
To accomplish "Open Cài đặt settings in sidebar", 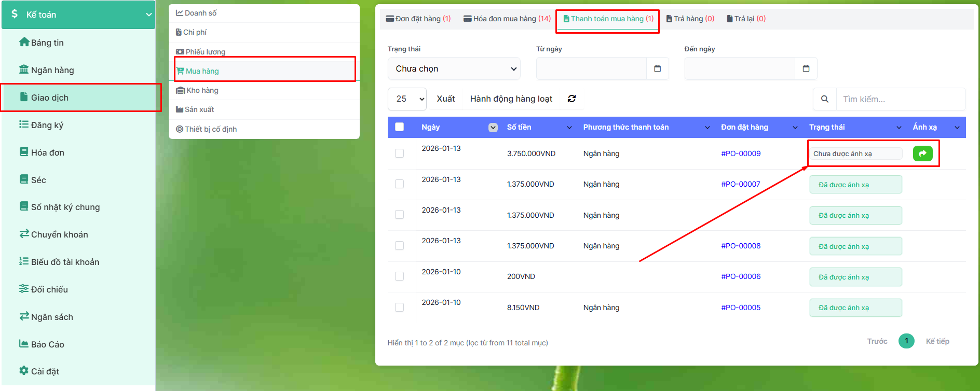I will tap(45, 371).
